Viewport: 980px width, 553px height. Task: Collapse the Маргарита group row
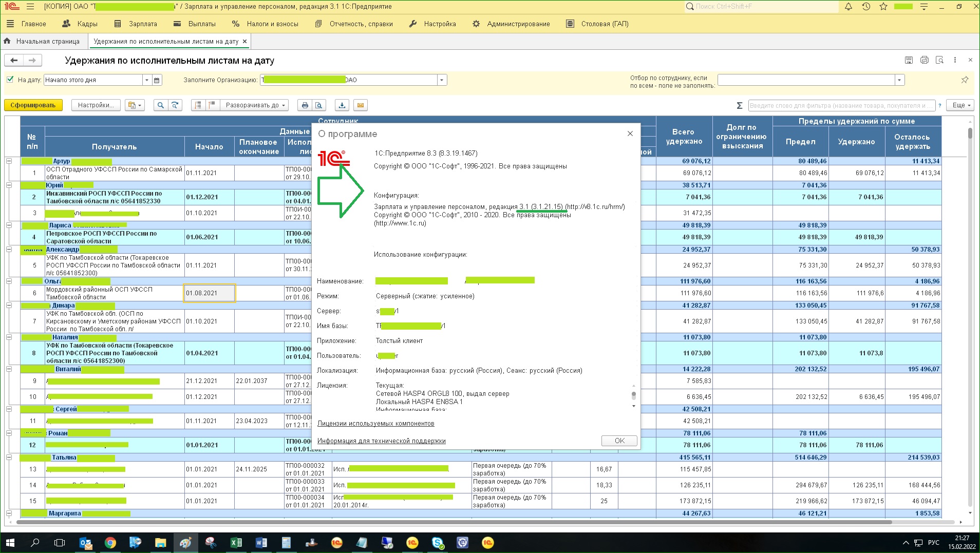(x=9, y=513)
